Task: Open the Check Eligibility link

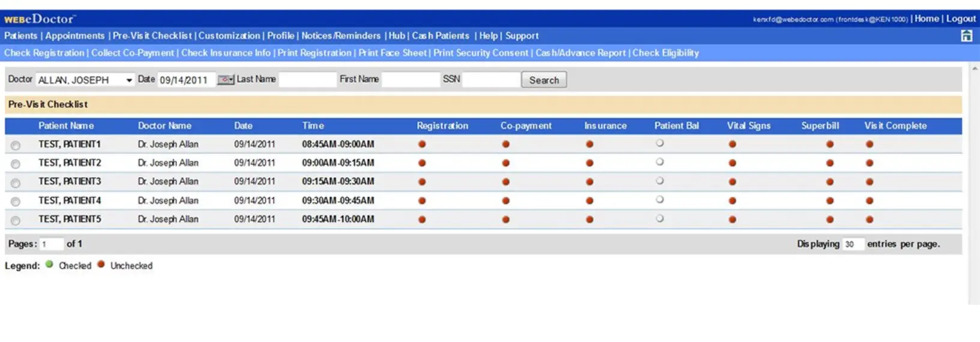Action: coord(665,53)
